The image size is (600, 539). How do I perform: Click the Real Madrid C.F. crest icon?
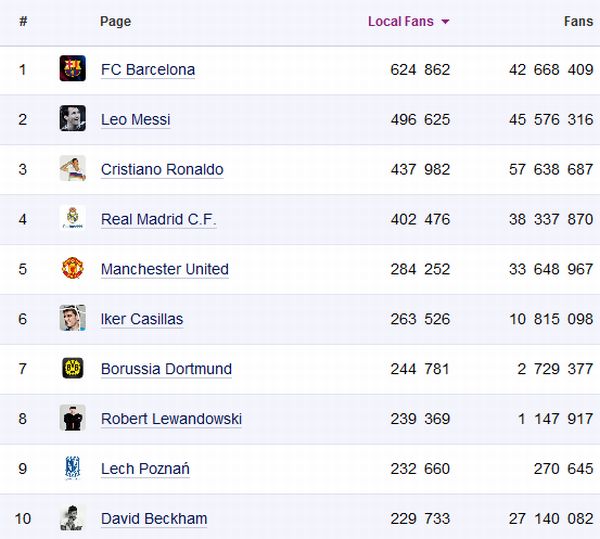(72, 219)
